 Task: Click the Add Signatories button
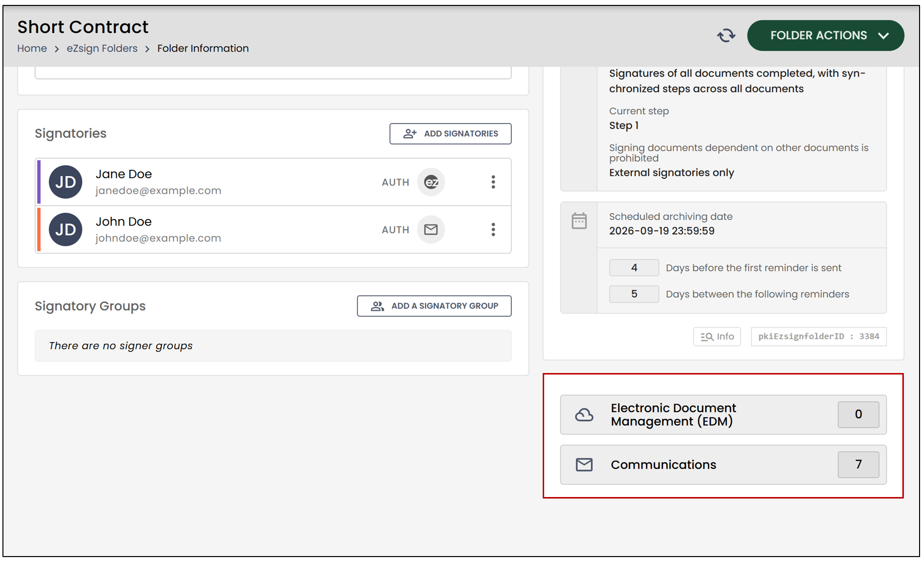point(450,133)
